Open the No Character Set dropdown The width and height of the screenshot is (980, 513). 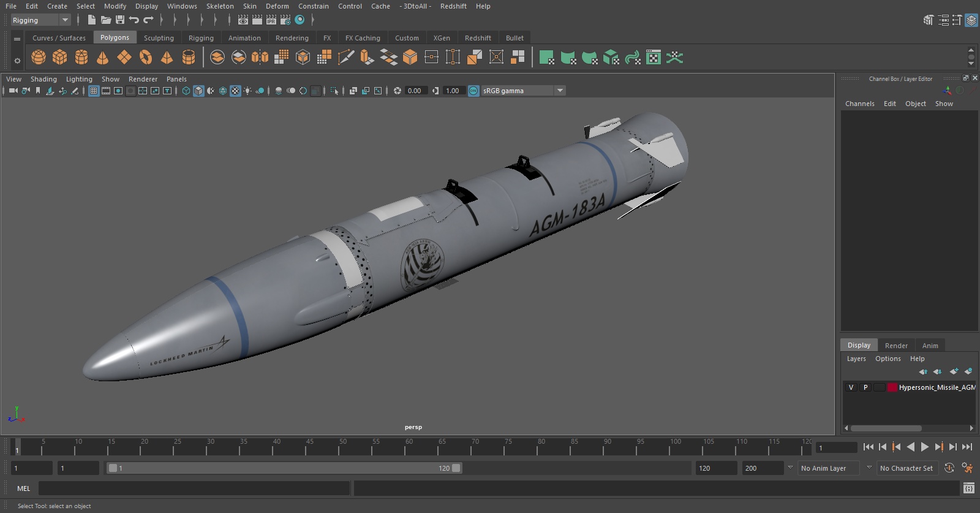pyautogui.click(x=907, y=468)
